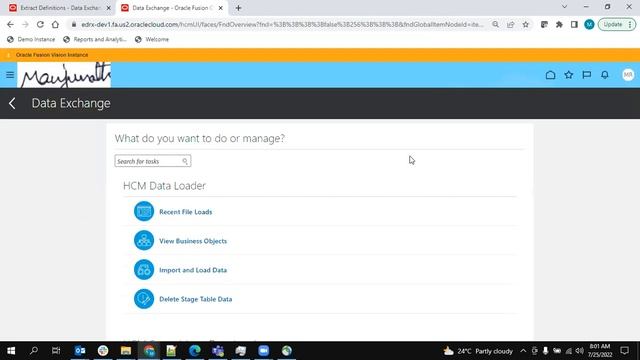Open the volume control in the tray

(x=580, y=351)
